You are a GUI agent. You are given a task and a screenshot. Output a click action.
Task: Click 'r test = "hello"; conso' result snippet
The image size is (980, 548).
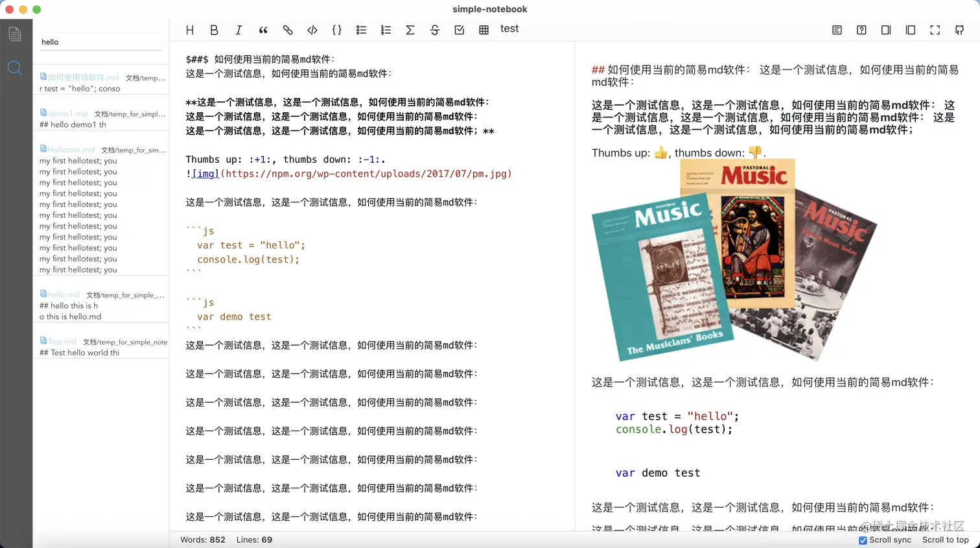[80, 89]
